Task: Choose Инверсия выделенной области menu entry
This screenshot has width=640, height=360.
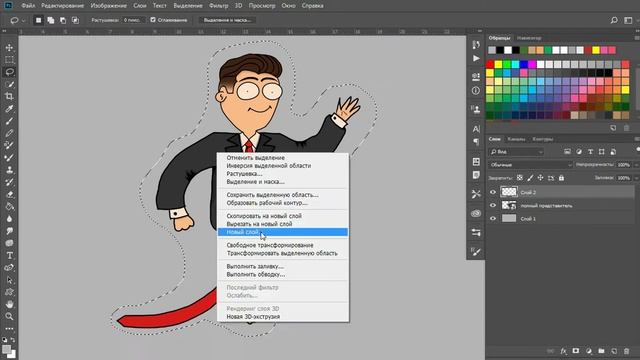Action: 282,166
